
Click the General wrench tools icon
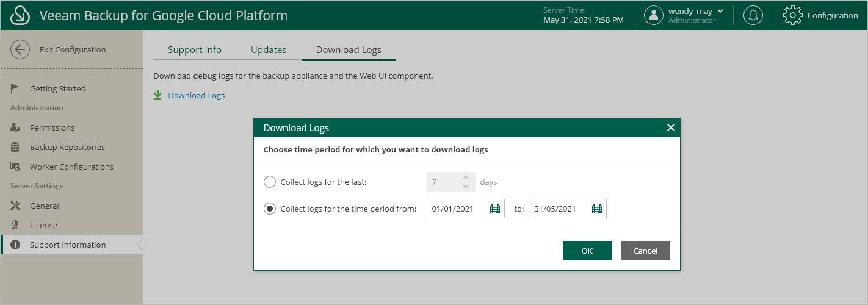tap(16, 206)
